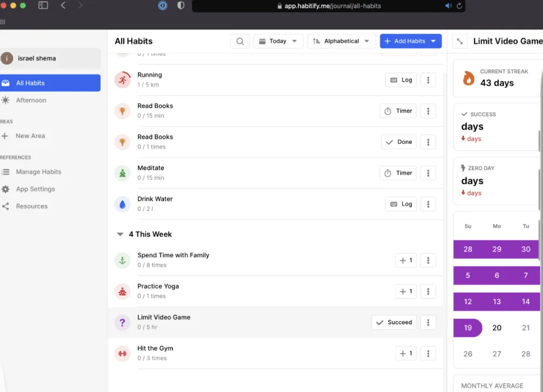Click the lightbulb icon for Read Books 15 min
The width and height of the screenshot is (543, 392).
[x=123, y=111]
